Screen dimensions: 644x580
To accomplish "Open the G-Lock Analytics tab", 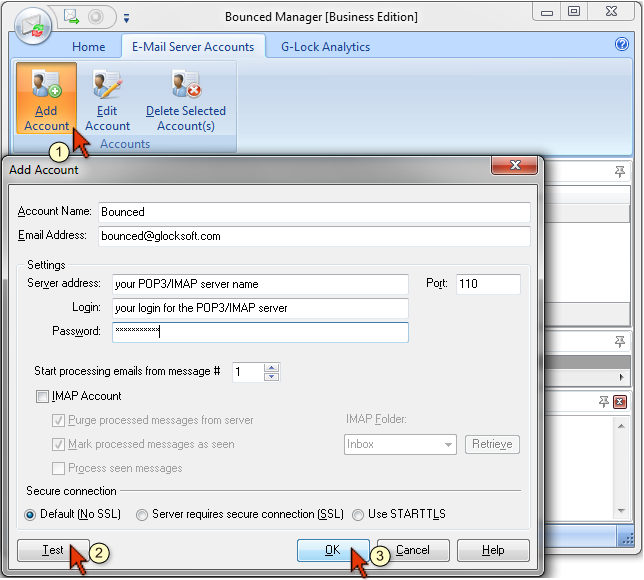I will 325,47.
